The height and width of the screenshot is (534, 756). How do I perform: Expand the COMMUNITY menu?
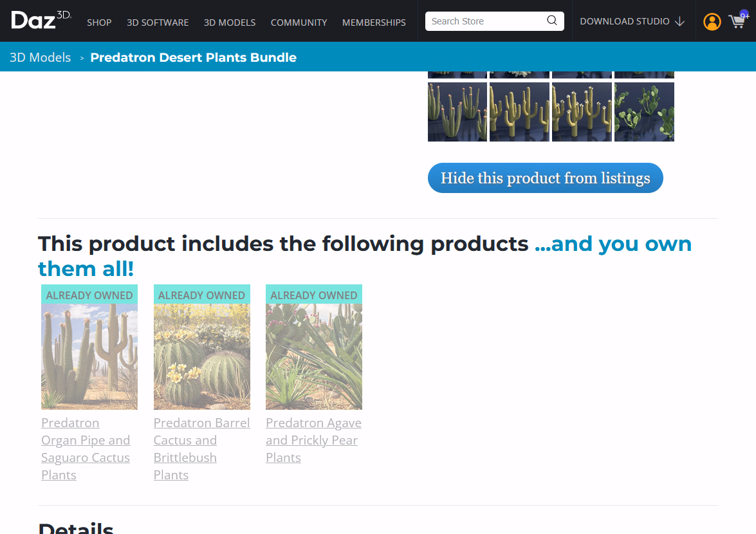(299, 23)
